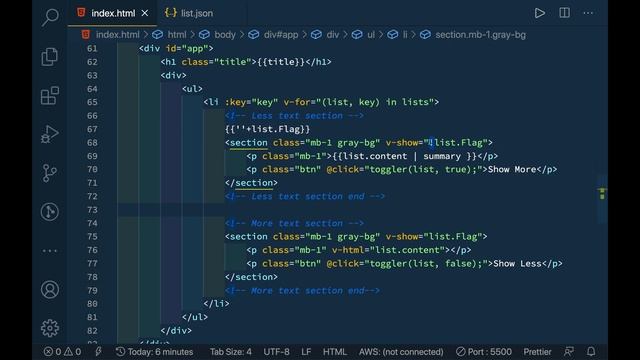Viewport: 640px width, 360px height.
Task: Open the Source Control view
Action: (50, 173)
